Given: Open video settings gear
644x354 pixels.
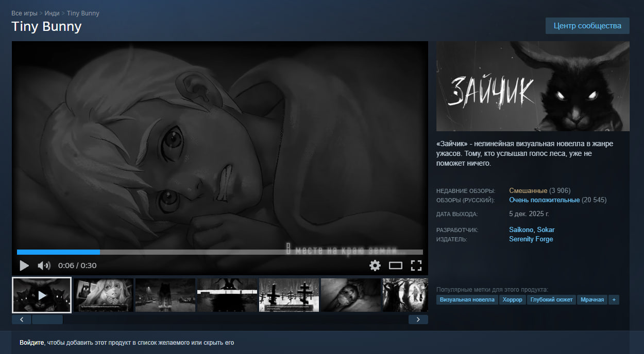Looking at the screenshot, I should [375, 265].
